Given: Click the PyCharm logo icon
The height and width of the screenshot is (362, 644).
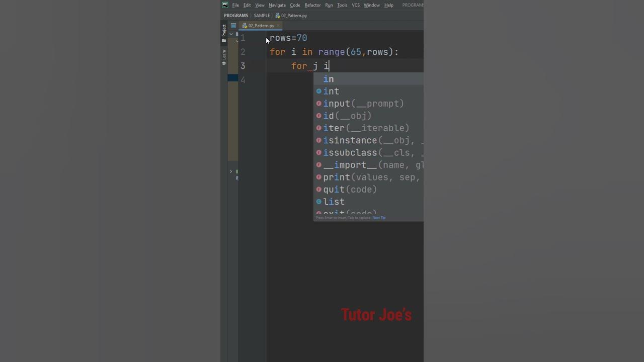Looking at the screenshot, I should pos(225,5).
